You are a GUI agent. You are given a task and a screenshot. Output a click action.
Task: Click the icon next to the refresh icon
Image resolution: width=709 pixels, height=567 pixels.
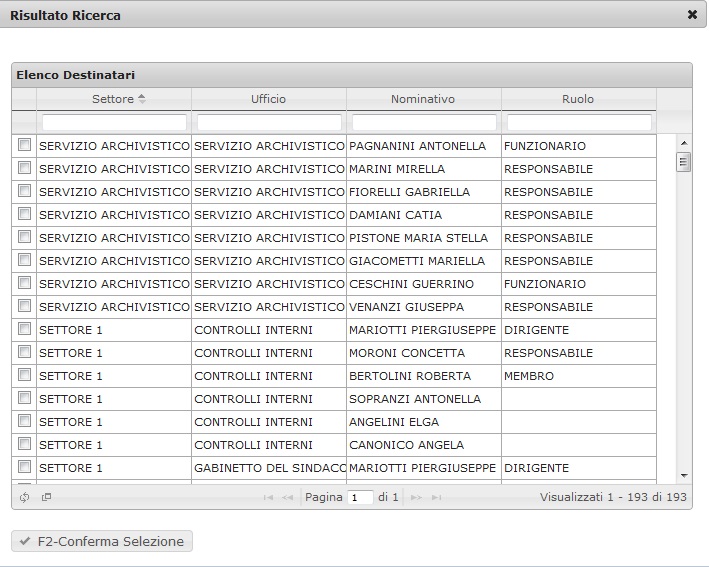(46, 497)
